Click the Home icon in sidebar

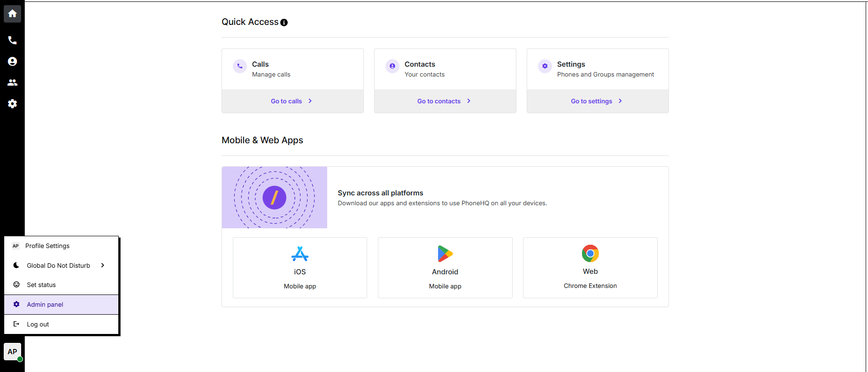point(13,14)
